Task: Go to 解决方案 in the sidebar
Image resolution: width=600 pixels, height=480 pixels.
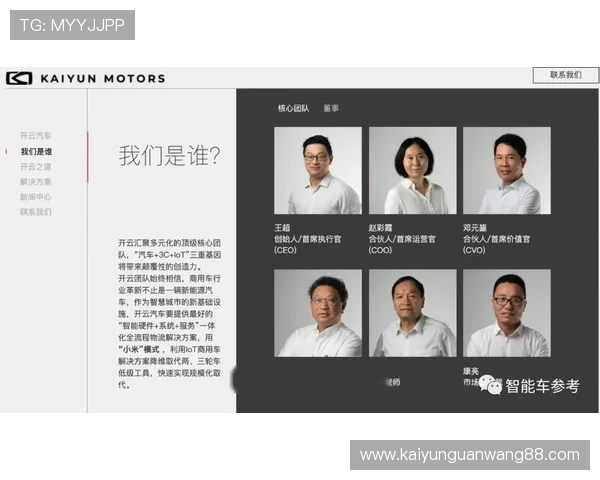Action: [36, 182]
